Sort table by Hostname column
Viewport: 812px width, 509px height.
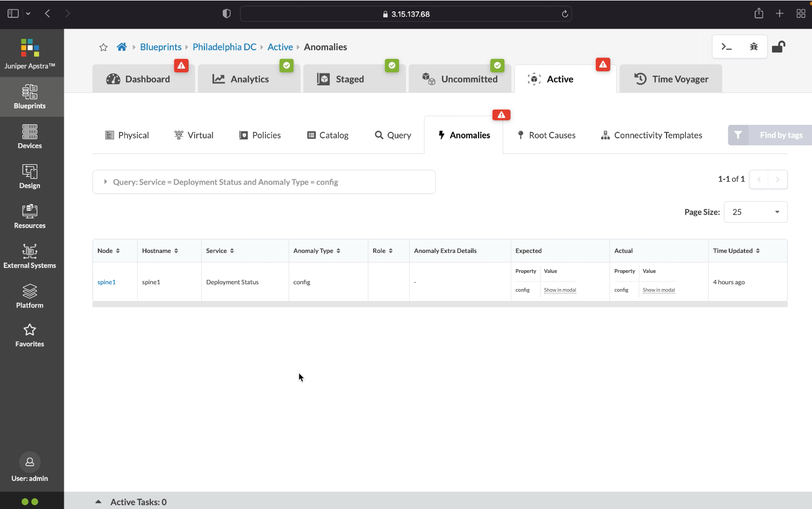tap(160, 251)
